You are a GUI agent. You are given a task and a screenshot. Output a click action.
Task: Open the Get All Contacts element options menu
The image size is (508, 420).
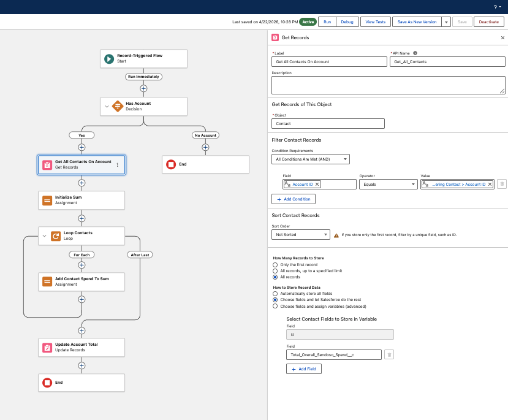click(x=117, y=165)
